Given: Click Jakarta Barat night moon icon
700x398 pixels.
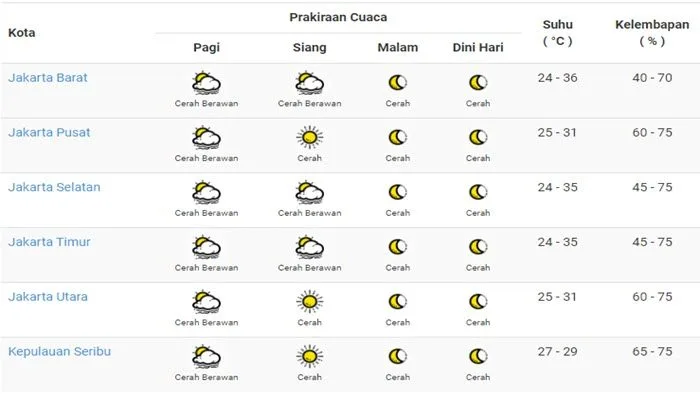Looking at the screenshot, I should click(x=397, y=83).
